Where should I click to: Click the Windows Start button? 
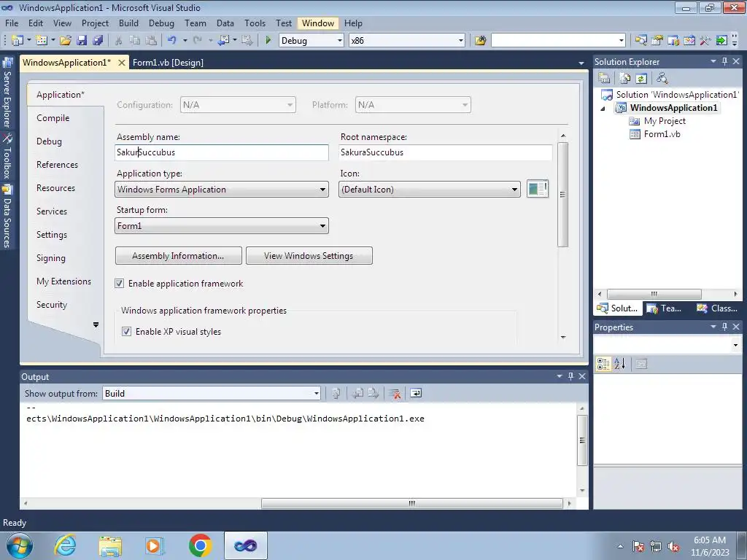18,545
